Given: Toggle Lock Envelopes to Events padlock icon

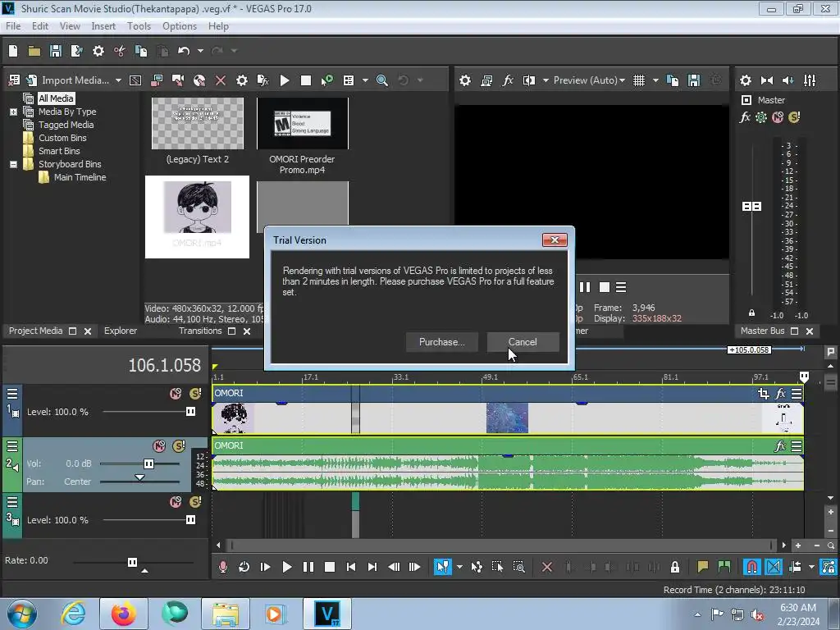Looking at the screenshot, I should click(675, 567).
